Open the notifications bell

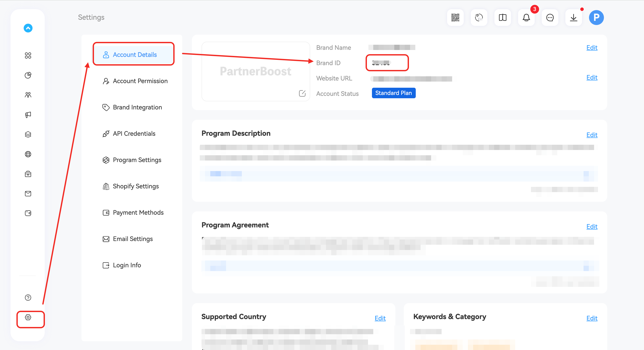pyautogui.click(x=526, y=18)
